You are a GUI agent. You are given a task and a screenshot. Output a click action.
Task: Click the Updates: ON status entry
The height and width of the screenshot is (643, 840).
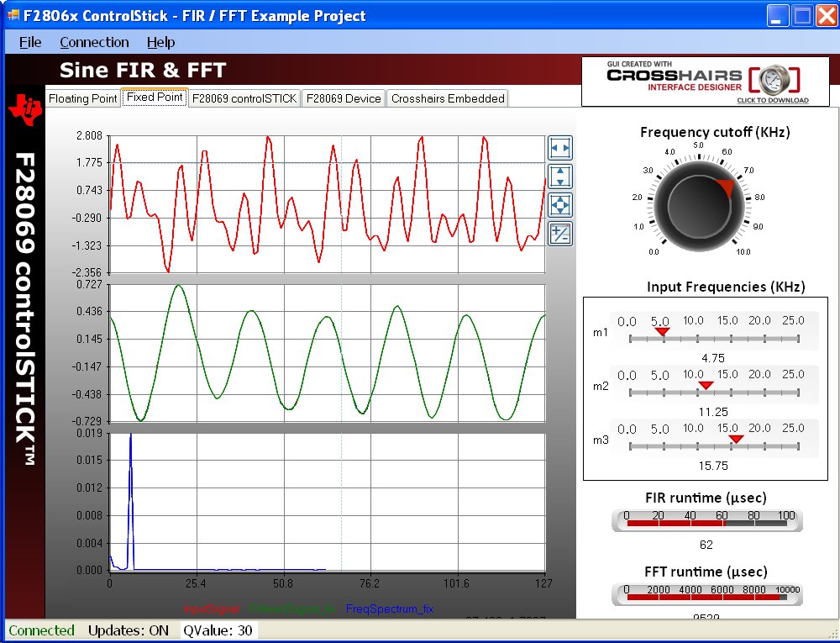pyautogui.click(x=128, y=630)
